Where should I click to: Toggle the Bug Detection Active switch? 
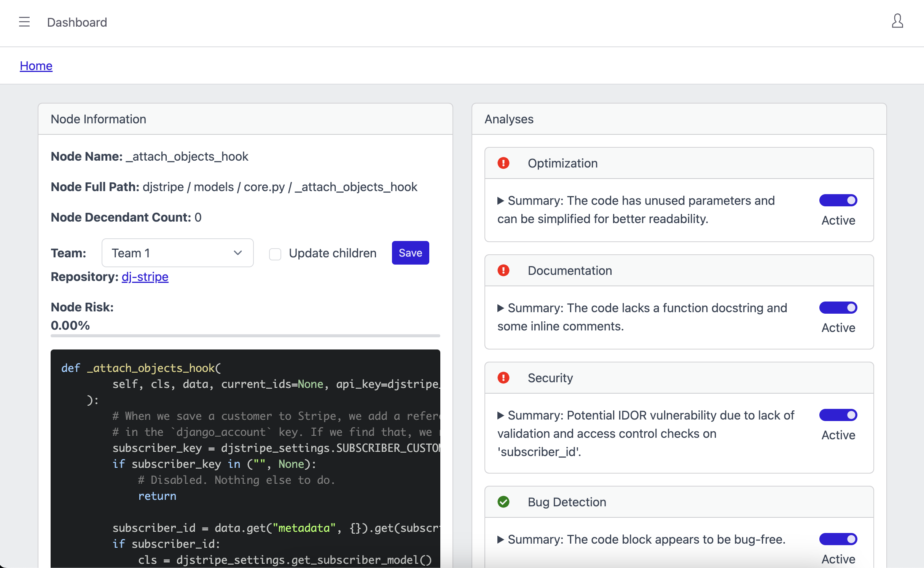click(838, 539)
